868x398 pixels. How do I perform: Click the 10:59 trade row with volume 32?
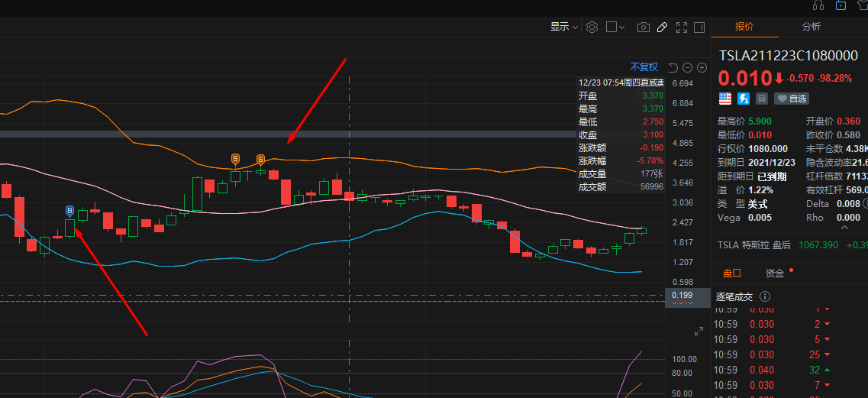(x=790, y=370)
